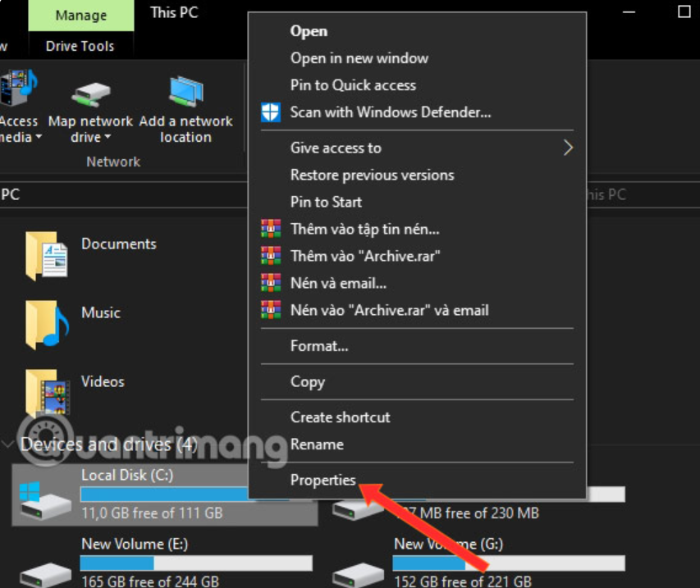Screen dimensions: 700x588
Task: Collapse the Devices and drives section
Action: (9, 444)
